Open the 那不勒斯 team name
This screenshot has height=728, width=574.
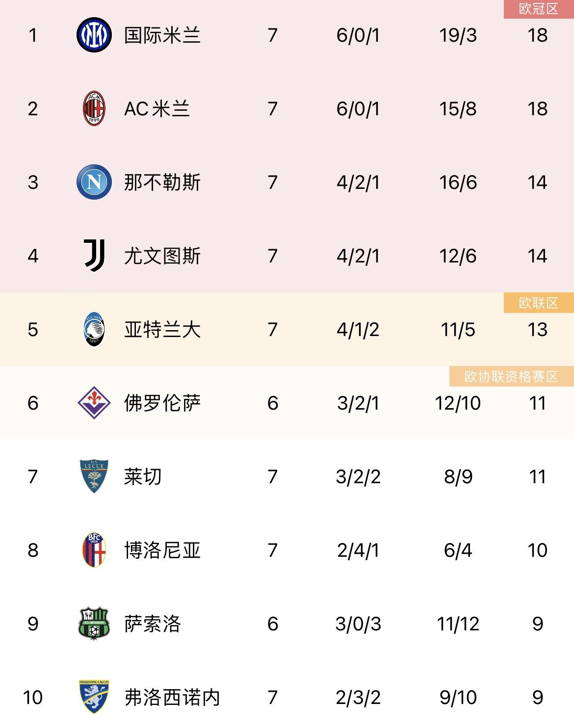tap(162, 182)
